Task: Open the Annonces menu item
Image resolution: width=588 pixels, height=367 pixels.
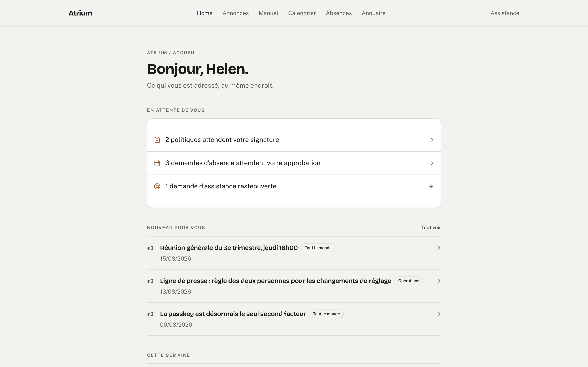Action: 235,13
